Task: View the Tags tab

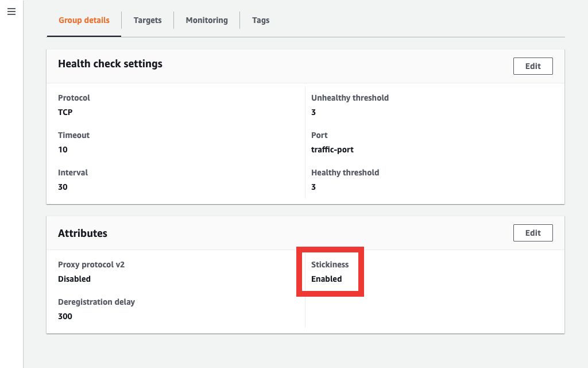Action: (260, 20)
